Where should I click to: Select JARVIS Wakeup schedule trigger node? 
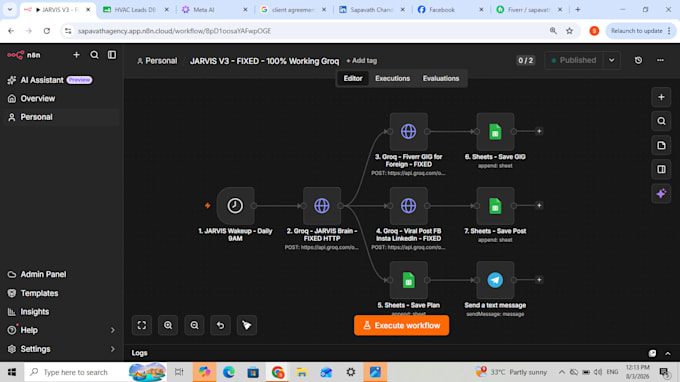(235, 206)
